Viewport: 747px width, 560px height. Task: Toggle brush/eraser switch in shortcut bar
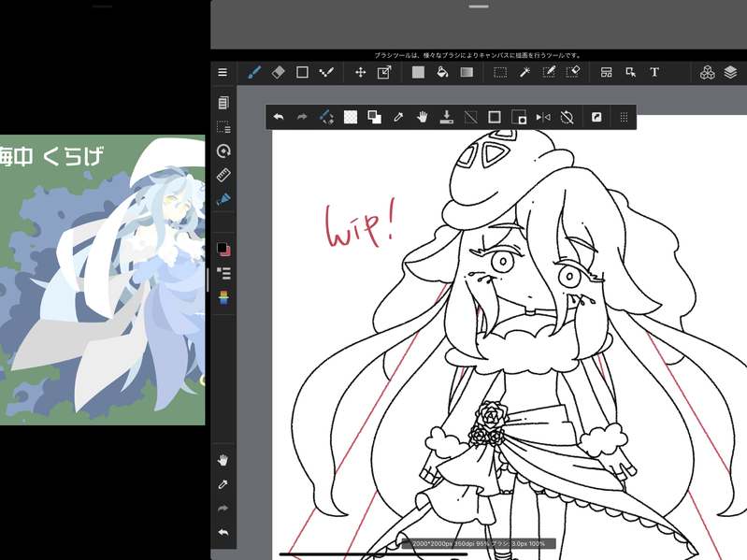tap(326, 117)
